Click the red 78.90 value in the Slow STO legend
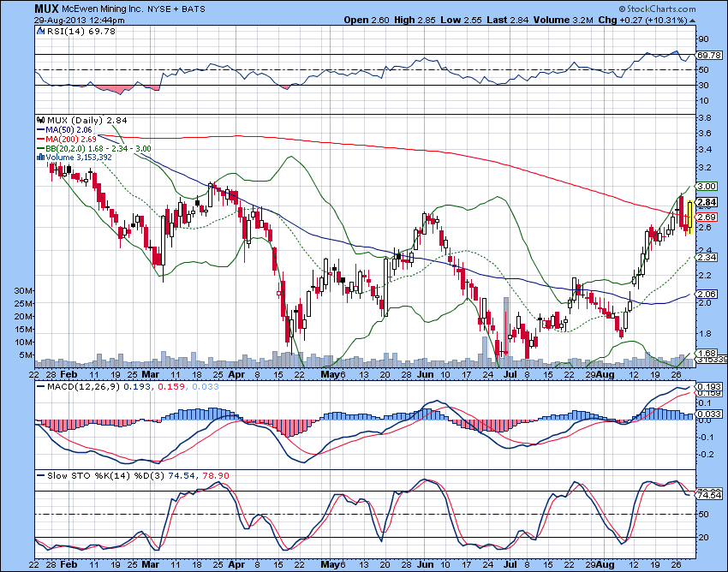 217,475
